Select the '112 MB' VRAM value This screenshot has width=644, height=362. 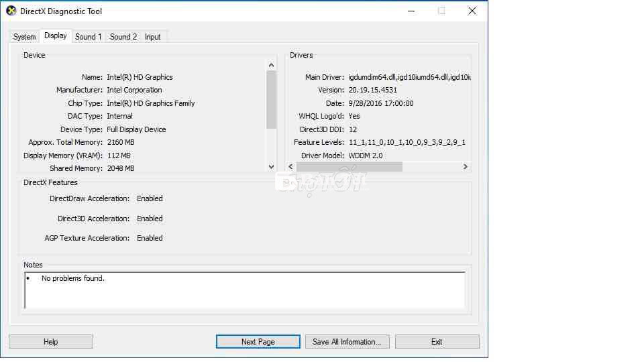[x=119, y=156]
